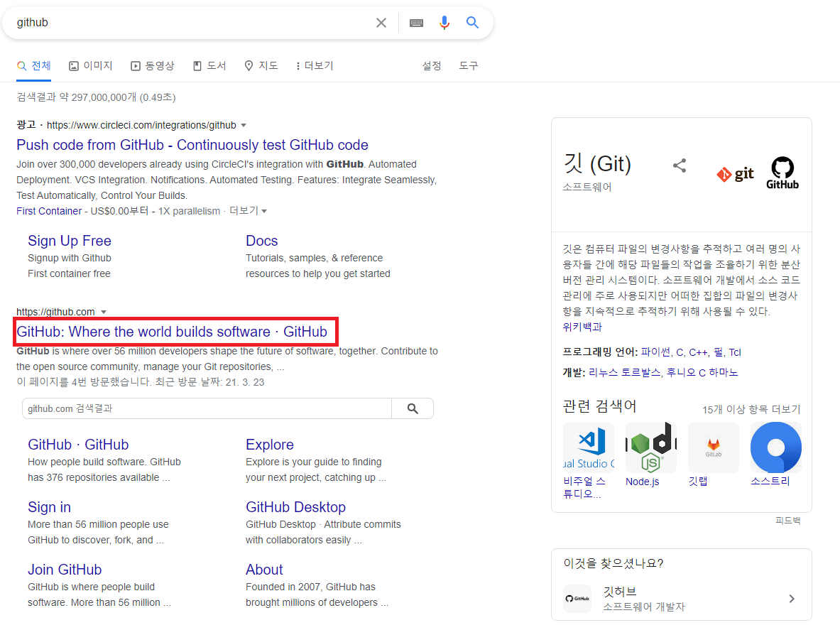840x630 pixels.
Task: Open the 파이썬 programming language link
Action: [x=655, y=352]
